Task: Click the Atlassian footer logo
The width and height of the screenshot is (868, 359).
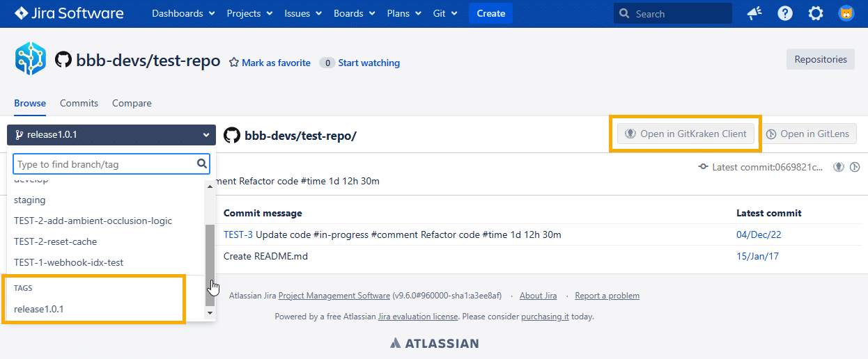Action: [434, 343]
